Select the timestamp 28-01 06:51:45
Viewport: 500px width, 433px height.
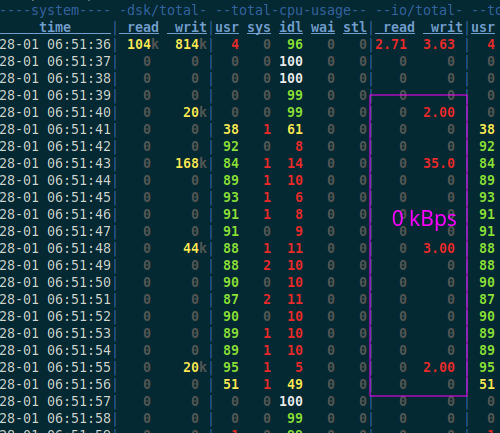pyautogui.click(x=55, y=197)
